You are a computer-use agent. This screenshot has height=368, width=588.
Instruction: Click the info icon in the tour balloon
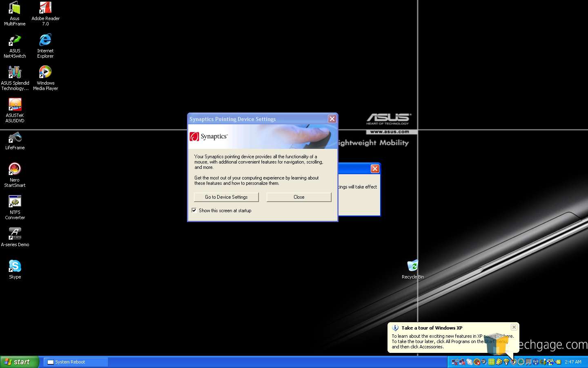click(395, 328)
